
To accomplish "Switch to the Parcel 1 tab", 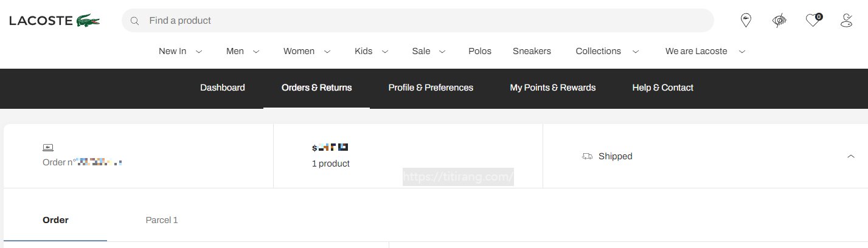I will [x=162, y=220].
